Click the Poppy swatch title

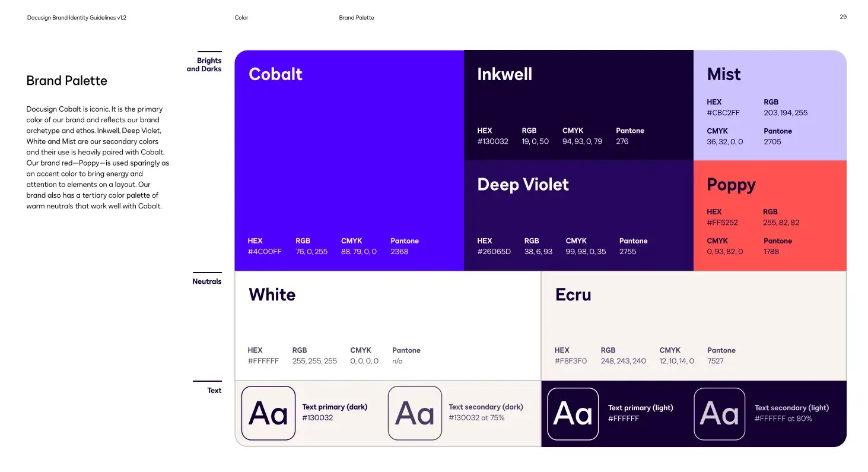tap(731, 185)
